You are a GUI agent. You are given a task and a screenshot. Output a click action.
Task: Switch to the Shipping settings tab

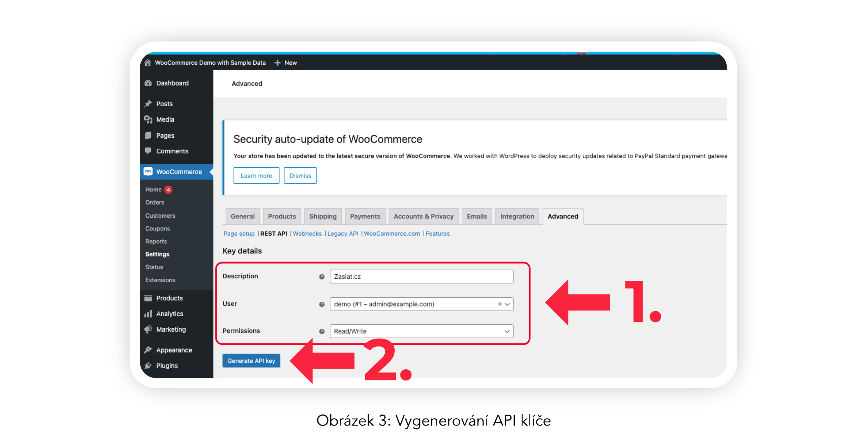[x=323, y=216]
